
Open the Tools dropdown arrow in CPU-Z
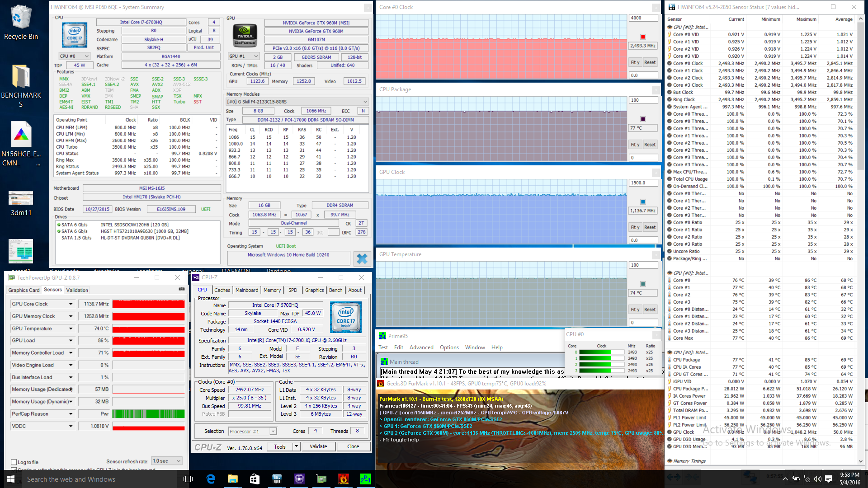pyautogui.click(x=297, y=446)
